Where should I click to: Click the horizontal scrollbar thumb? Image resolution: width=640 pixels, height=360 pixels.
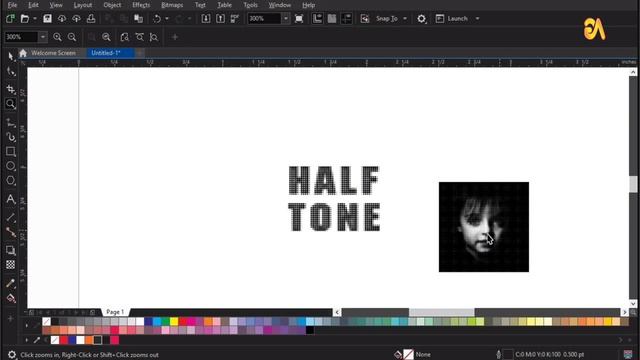pyautogui.click(x=441, y=312)
